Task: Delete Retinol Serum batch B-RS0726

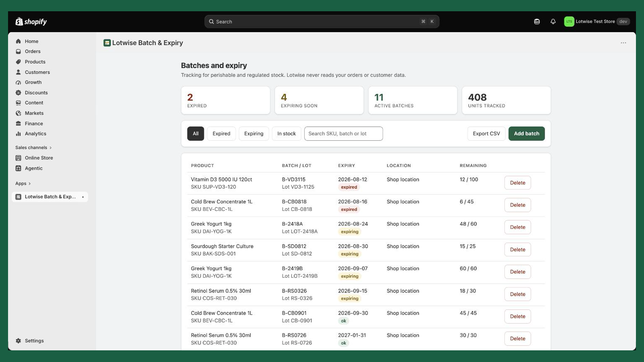Action: 518,339
